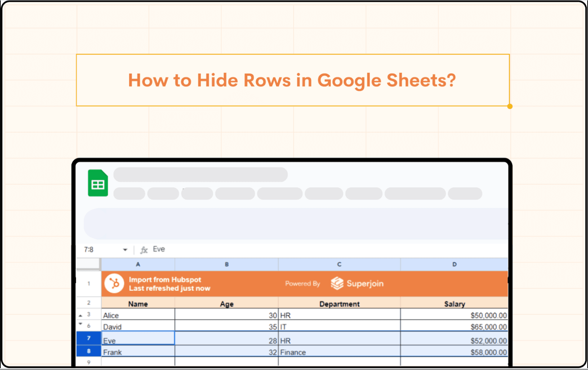The image size is (588, 370).
Task: Click the Import from Hubspot banner text
Action: coord(165,280)
